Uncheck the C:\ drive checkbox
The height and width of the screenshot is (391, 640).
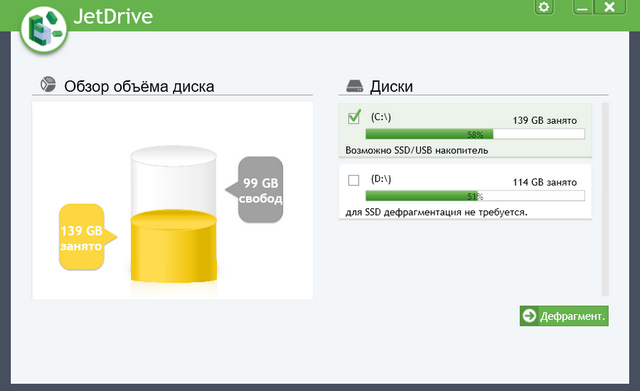pos(354,117)
